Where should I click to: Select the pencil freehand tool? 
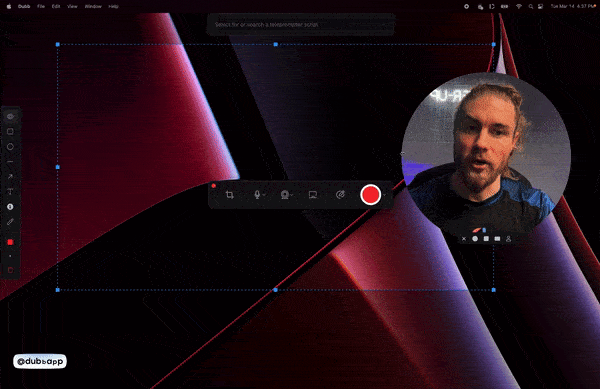tap(10, 221)
